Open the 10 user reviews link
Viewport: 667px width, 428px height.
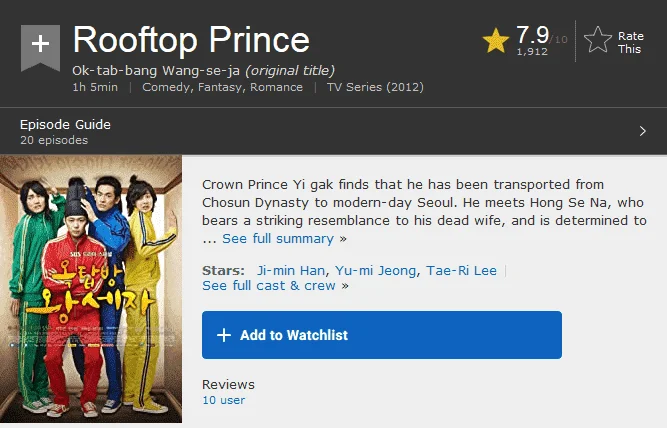coord(224,400)
